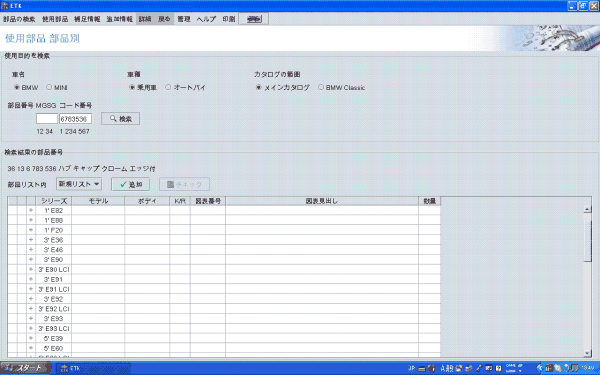This screenshot has height=375, width=600.
Task: Click the ボディ column header
Action: (x=147, y=201)
